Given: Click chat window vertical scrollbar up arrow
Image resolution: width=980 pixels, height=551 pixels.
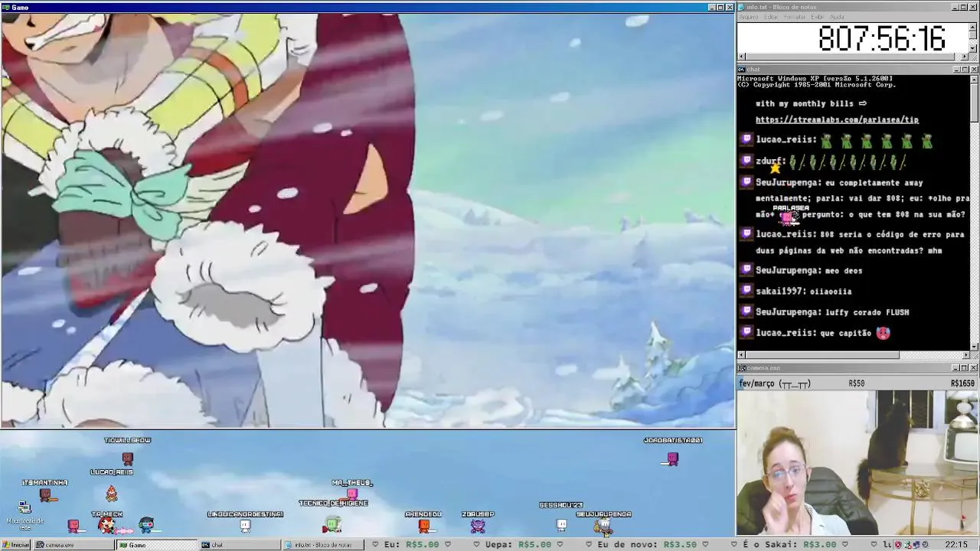Looking at the screenshot, I should (x=974, y=79).
